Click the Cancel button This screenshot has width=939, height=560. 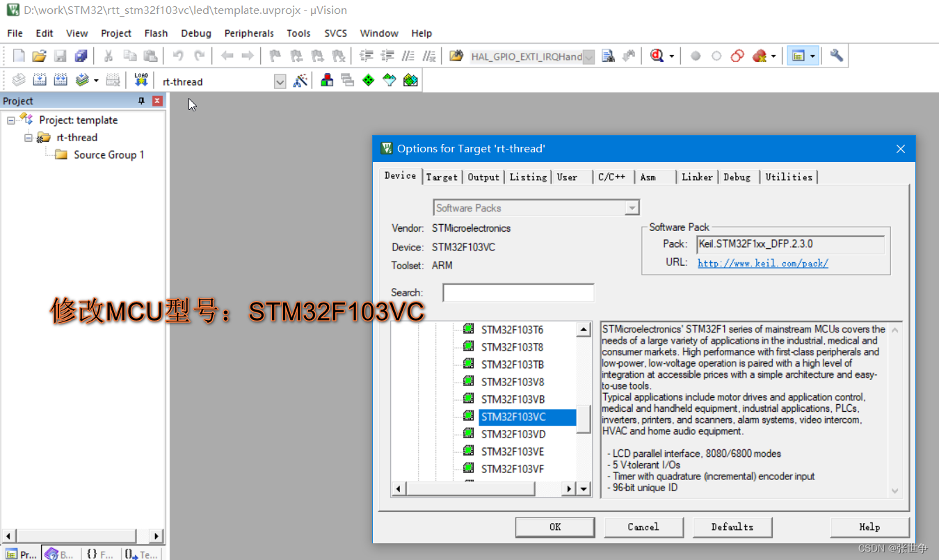(643, 527)
